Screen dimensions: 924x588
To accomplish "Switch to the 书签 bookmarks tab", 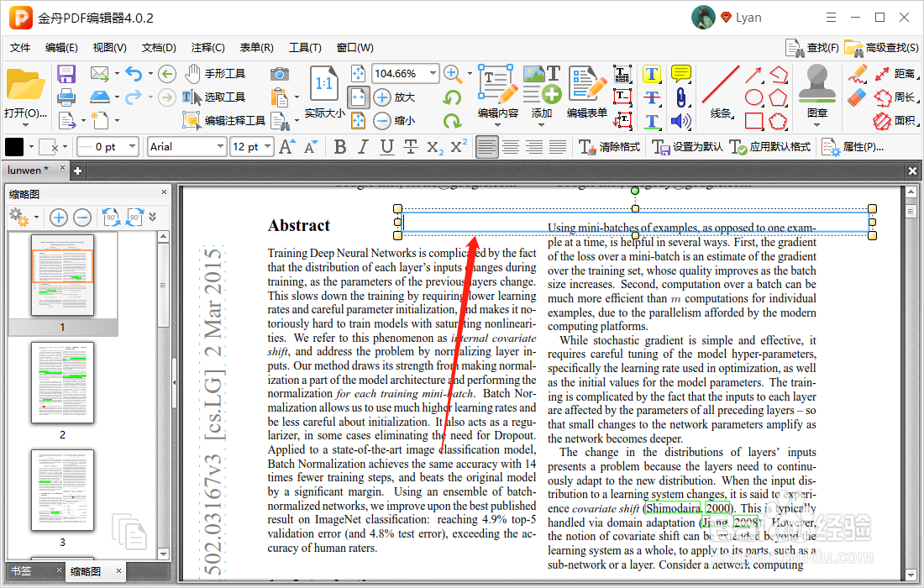I will pos(21,571).
